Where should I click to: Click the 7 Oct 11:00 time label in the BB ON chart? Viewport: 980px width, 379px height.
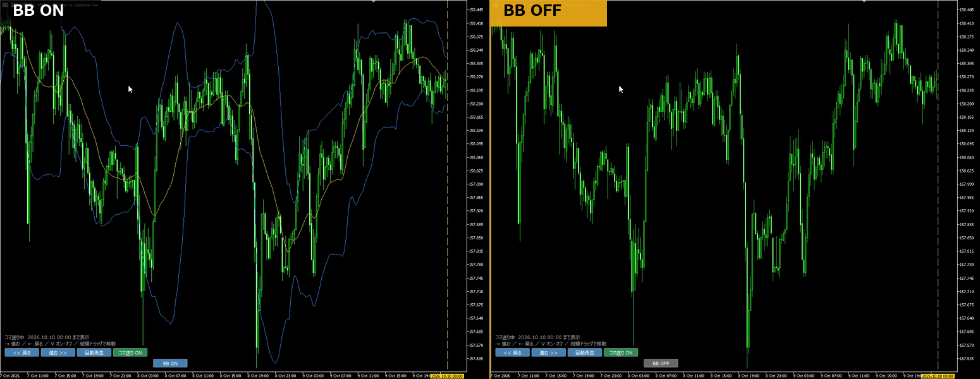39,376
